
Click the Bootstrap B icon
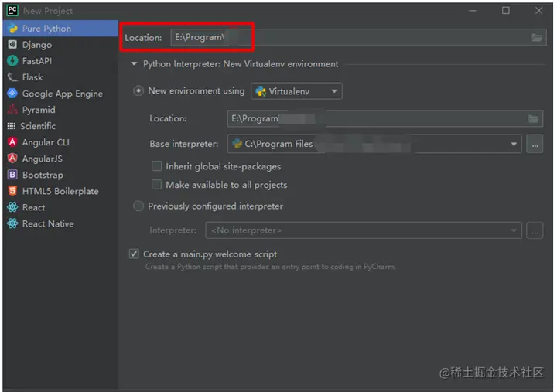[12, 175]
